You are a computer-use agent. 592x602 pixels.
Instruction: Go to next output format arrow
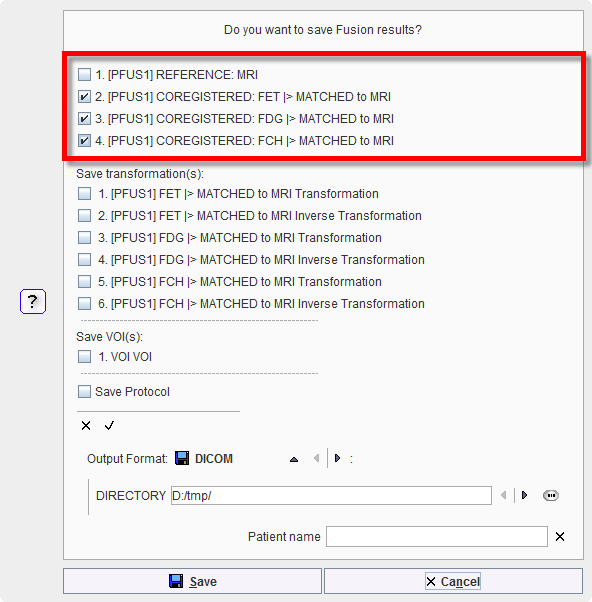tap(337, 458)
